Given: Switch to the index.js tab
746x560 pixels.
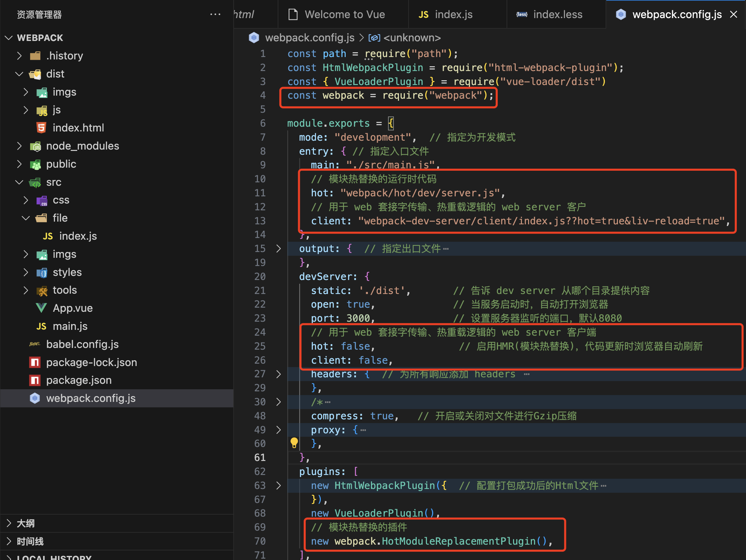Looking at the screenshot, I should 453,14.
